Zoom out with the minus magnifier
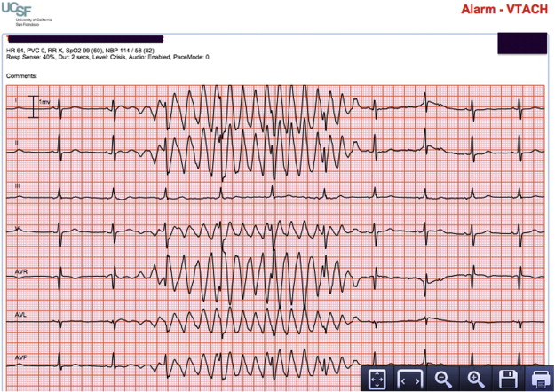555x392 pixels. [443, 380]
